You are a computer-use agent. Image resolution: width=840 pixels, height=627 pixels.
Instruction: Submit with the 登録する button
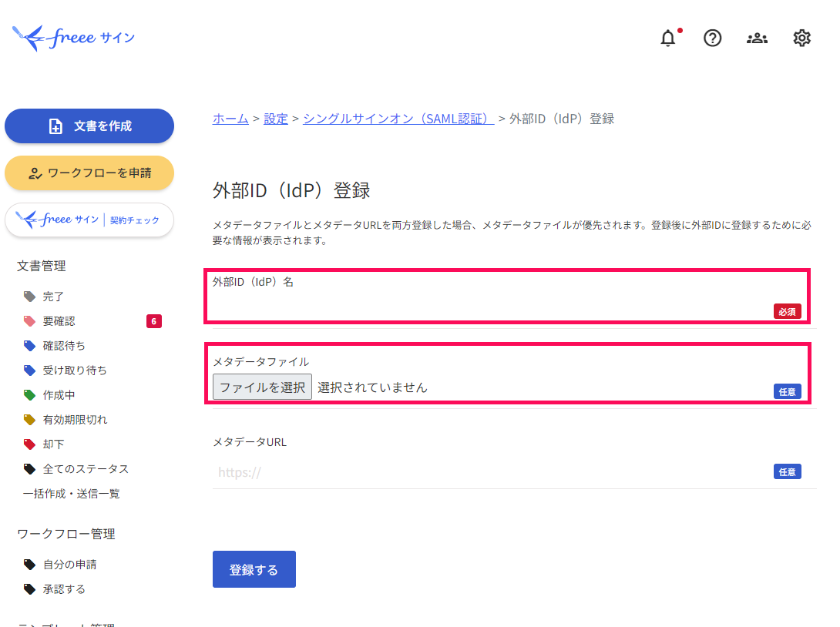(254, 570)
